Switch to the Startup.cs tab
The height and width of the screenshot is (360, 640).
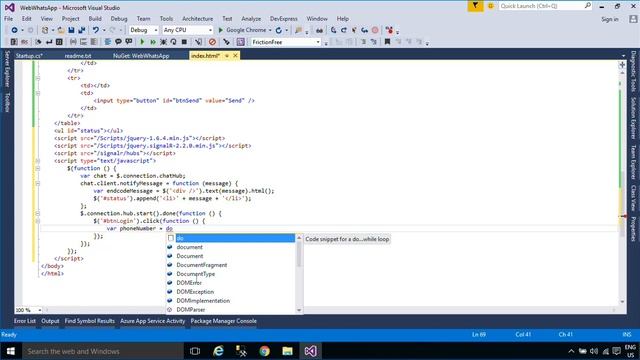coord(29,56)
